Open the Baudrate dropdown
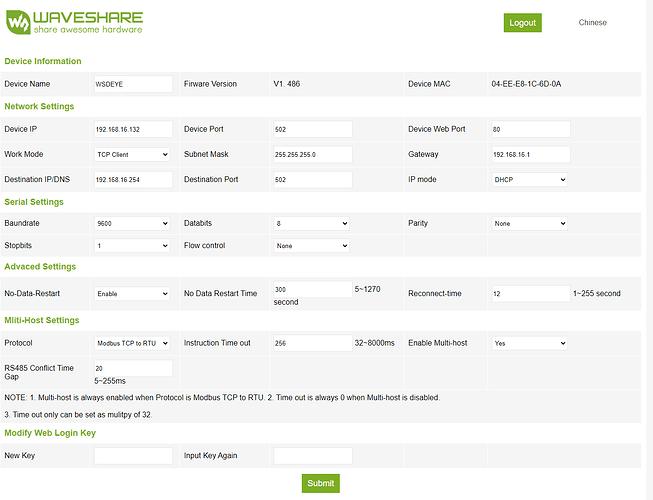The image size is (653, 500). point(133,224)
